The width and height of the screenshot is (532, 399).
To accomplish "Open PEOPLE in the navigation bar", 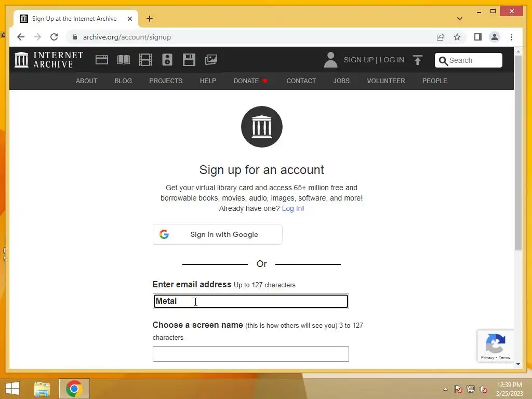I will tap(435, 81).
